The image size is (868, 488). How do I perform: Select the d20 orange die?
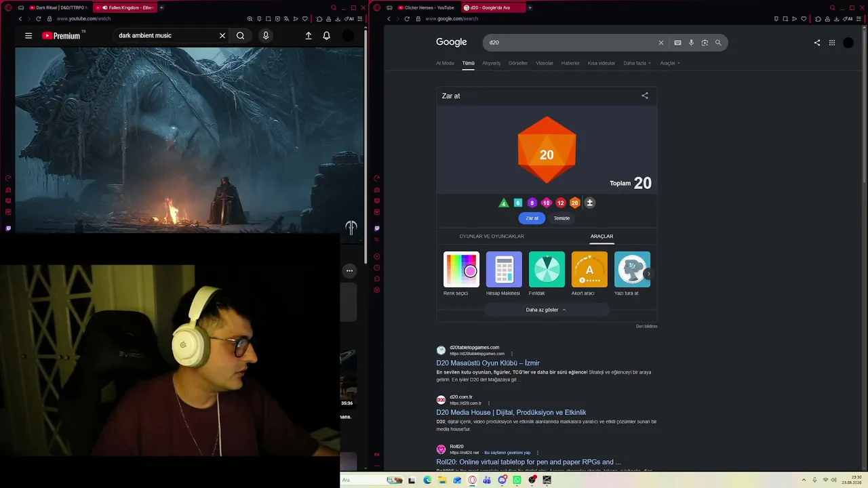tap(575, 203)
